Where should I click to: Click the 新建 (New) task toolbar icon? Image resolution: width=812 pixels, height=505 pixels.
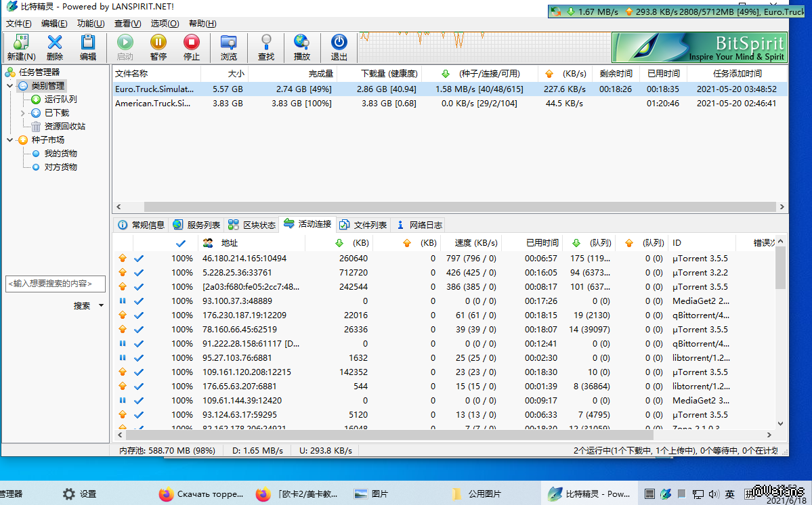21,43
